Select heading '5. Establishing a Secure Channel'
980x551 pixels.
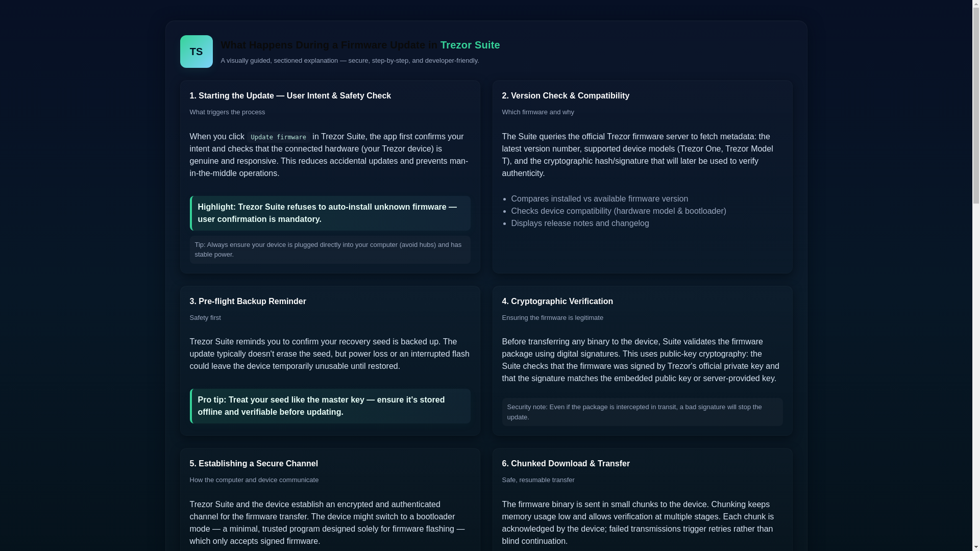(254, 464)
